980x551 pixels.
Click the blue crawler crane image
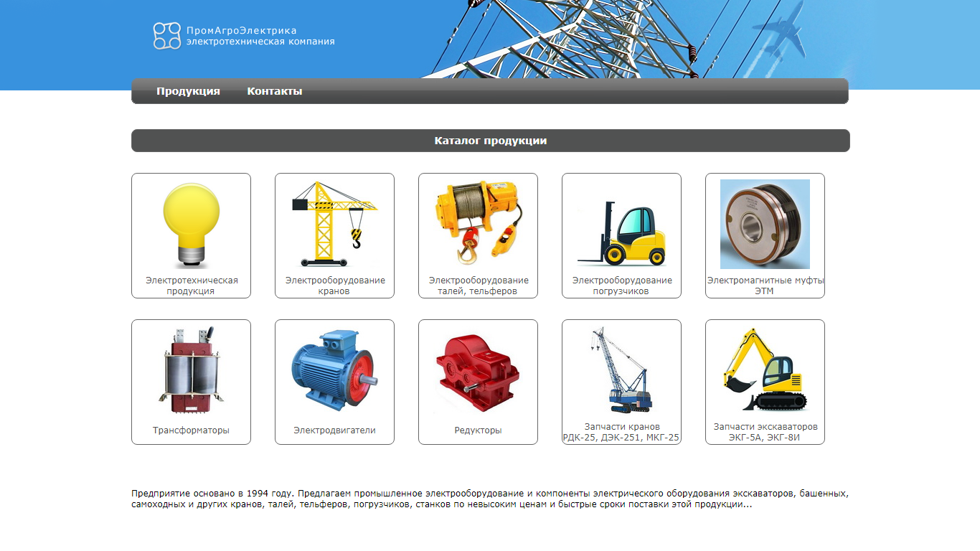click(x=621, y=371)
